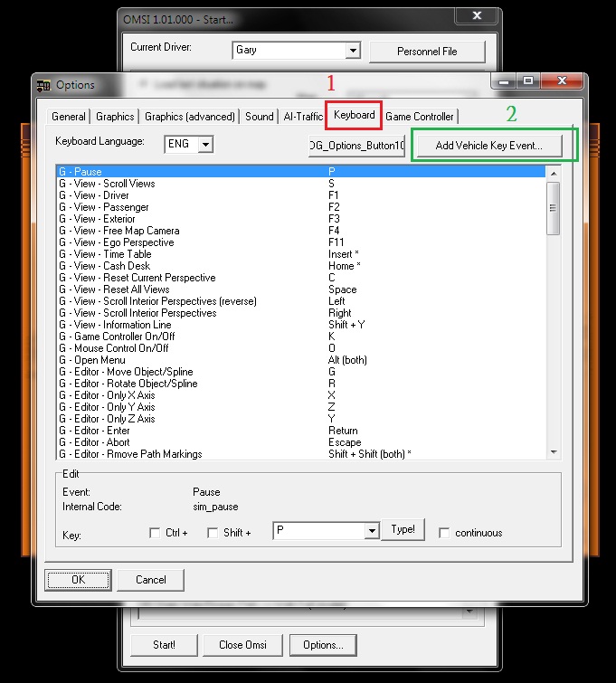The image size is (616, 683).
Task: Confirm settings with the OK button
Action: click(78, 580)
